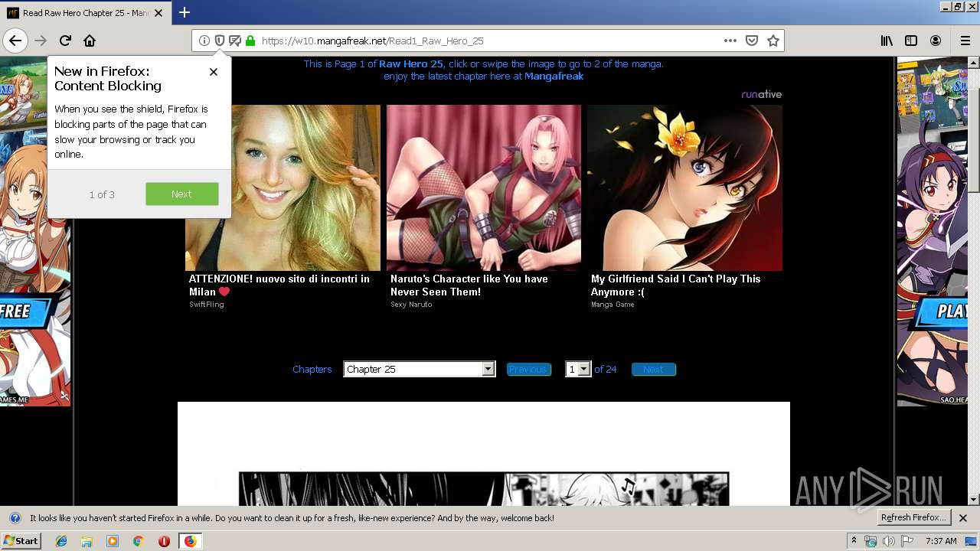The width and height of the screenshot is (980, 551).
Task: Select the Read Raw Hero Chapter 25 tab
Action: pos(85,13)
